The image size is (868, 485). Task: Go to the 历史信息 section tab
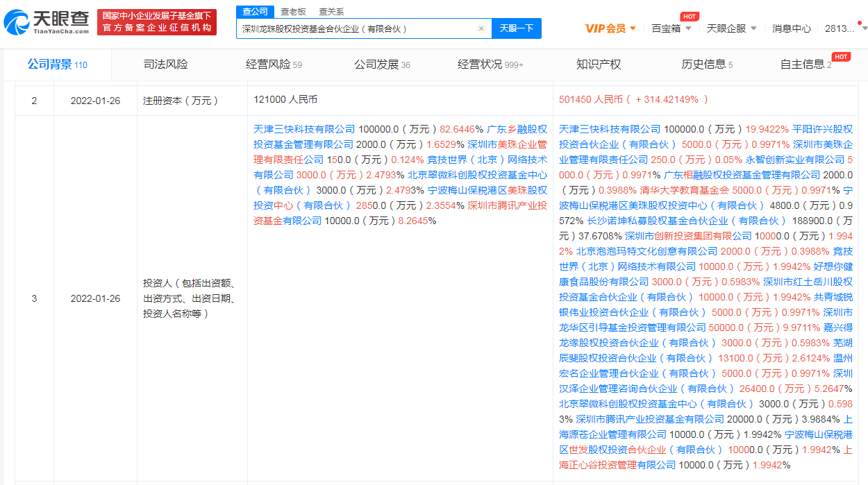(x=706, y=65)
